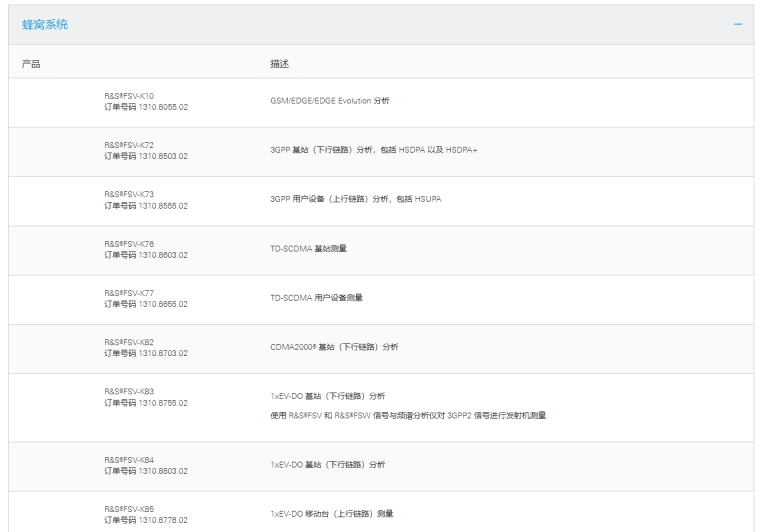Click the 蜂窝系统 section header title
This screenshot has width=760, height=532.
coord(45,24)
